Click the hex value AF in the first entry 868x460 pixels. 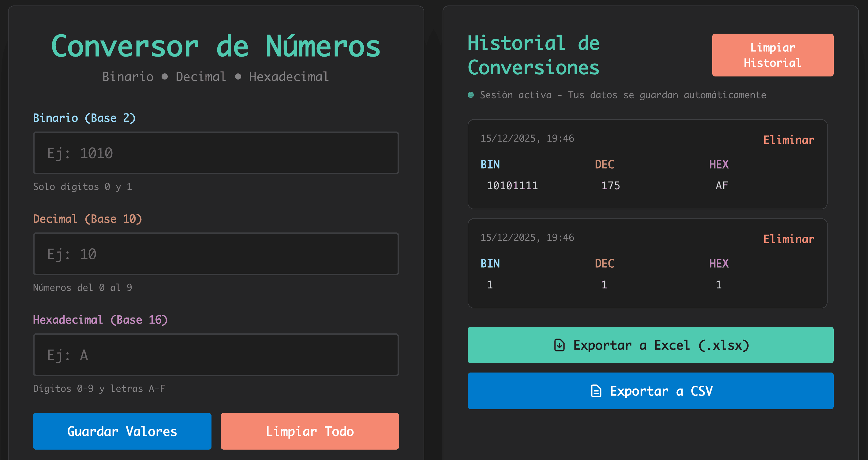[x=720, y=185]
